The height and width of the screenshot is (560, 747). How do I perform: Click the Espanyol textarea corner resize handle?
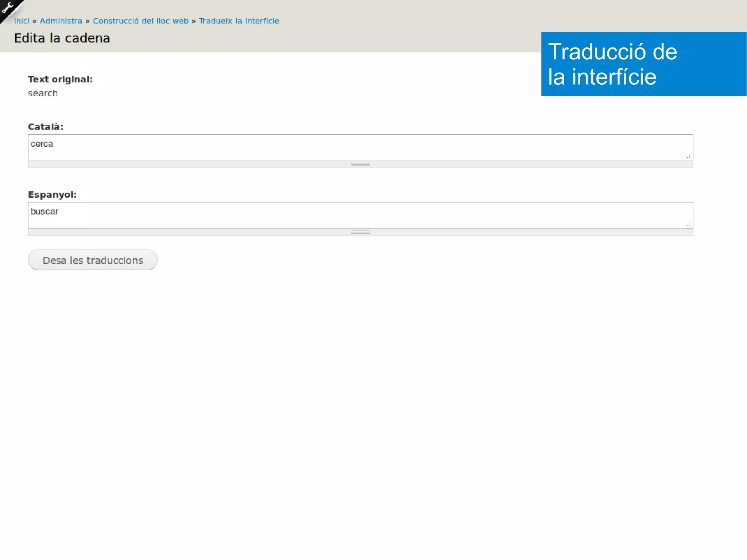689,224
